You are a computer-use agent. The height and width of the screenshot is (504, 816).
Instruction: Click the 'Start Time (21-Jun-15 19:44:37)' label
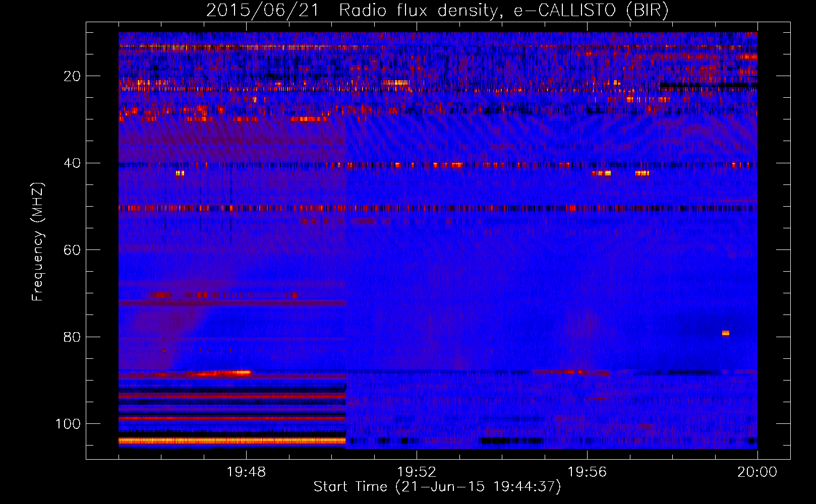coord(437,487)
